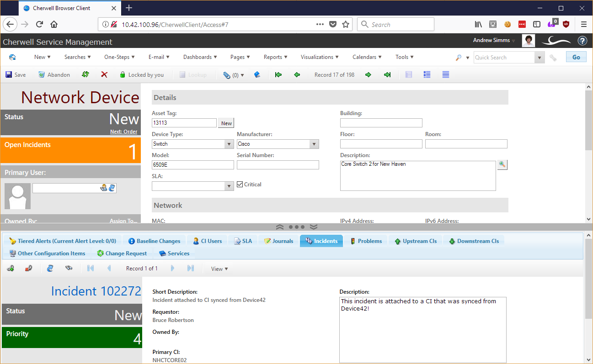Click the blue book icon in toolbar
The width and height of the screenshot is (593, 364).
point(257,74)
